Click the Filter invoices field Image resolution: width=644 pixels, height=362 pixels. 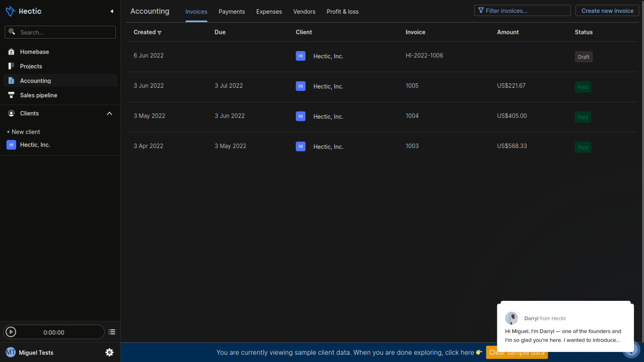click(x=523, y=11)
